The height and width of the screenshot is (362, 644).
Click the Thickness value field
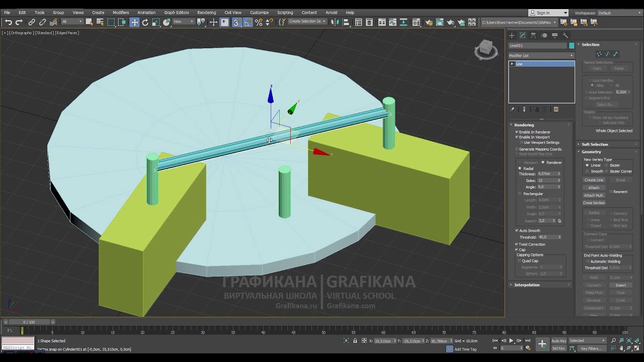pos(547,174)
